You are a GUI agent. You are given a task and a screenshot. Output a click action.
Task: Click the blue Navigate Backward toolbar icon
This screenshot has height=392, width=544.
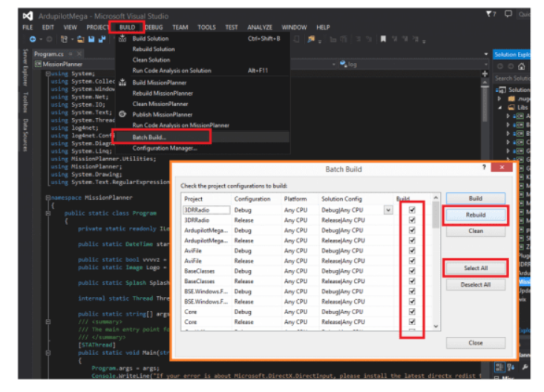(33, 39)
